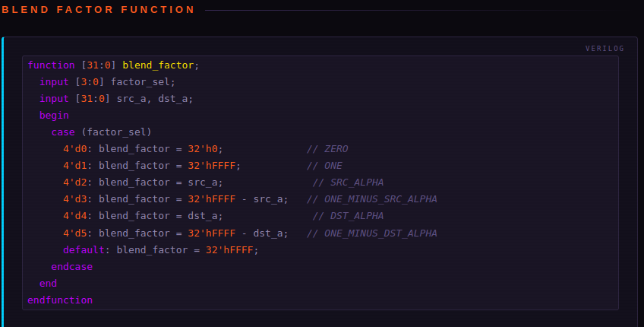Image resolution: width=644 pixels, height=327 pixels.
Task: Click the begin keyword
Action: (54, 116)
